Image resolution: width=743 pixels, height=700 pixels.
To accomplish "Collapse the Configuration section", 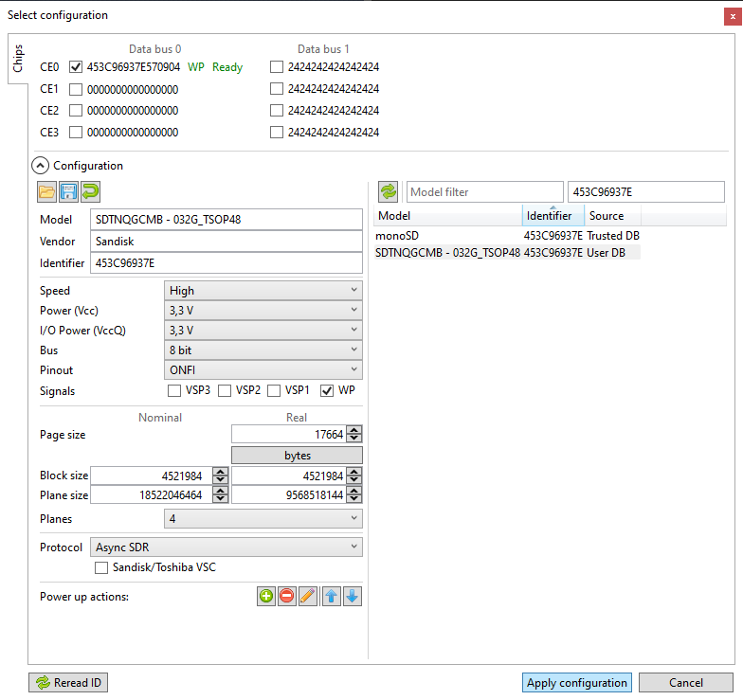I will tap(42, 166).
